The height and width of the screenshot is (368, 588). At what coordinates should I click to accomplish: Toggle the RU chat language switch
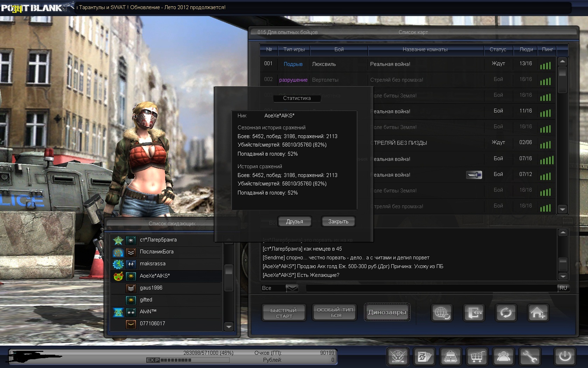(x=563, y=288)
